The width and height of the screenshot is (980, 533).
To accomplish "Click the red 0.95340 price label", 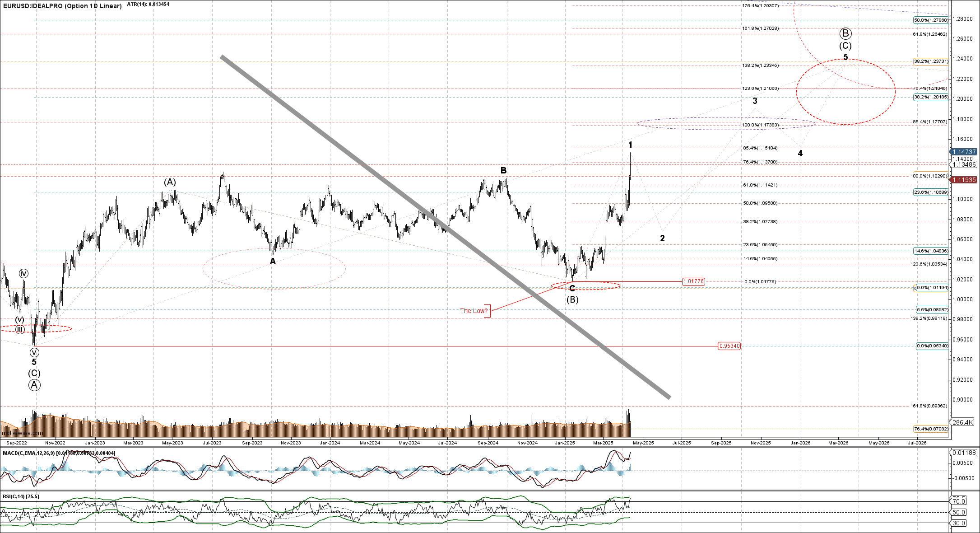I will pyautogui.click(x=729, y=346).
